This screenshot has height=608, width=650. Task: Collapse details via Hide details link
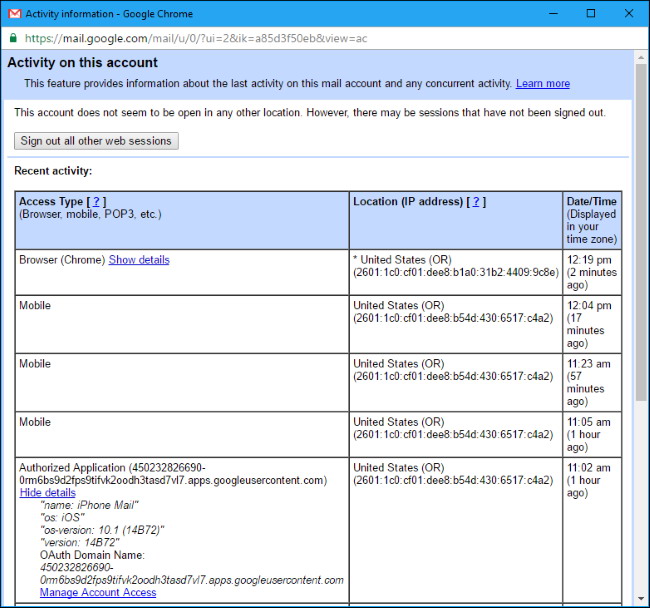tap(47, 493)
